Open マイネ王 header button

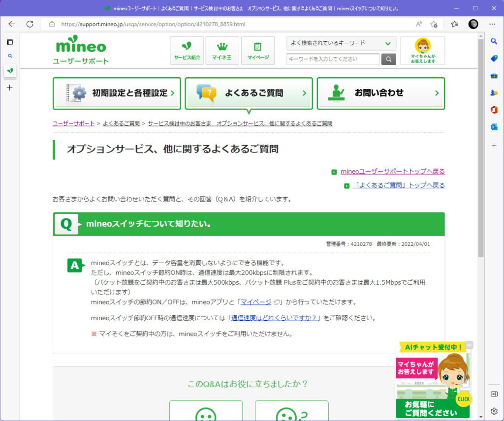point(222,51)
